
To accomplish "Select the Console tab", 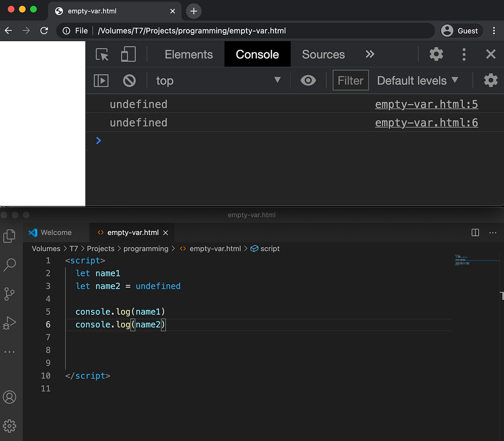I will pyautogui.click(x=257, y=54).
